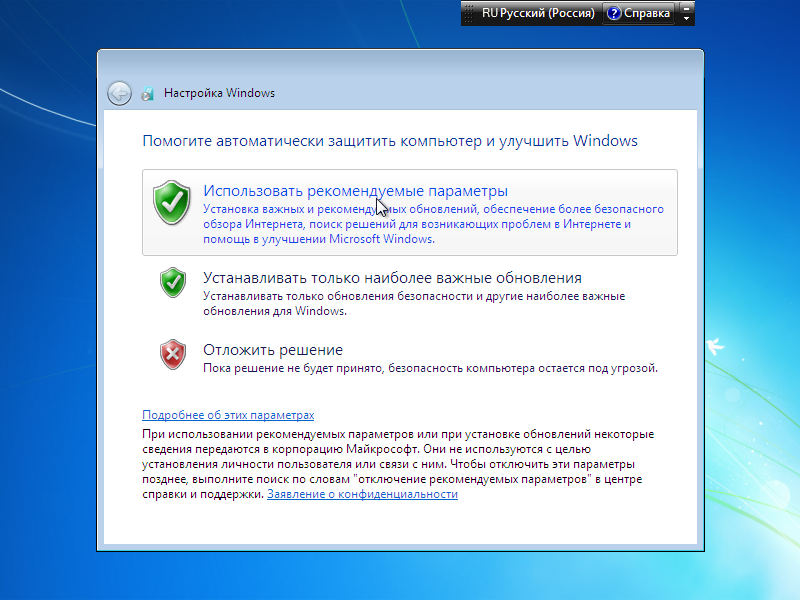This screenshot has width=800, height=600.
Task: Open Подробнее об этих параметрах link
Action: click(228, 415)
